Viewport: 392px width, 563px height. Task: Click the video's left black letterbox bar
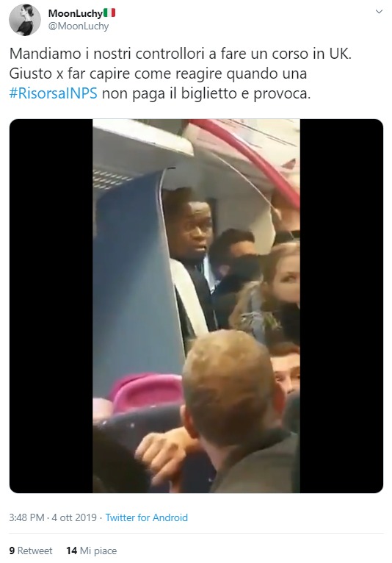pyautogui.click(x=51, y=306)
